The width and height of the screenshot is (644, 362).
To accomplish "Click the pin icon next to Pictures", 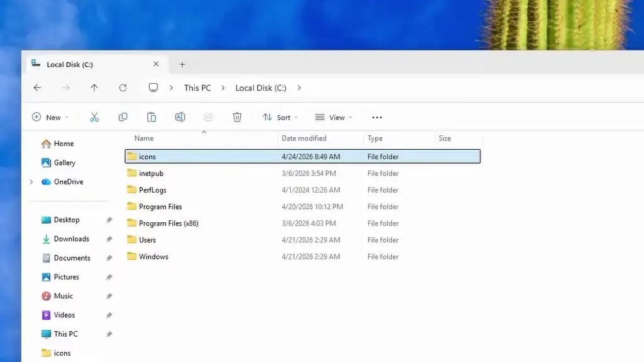I will [109, 277].
